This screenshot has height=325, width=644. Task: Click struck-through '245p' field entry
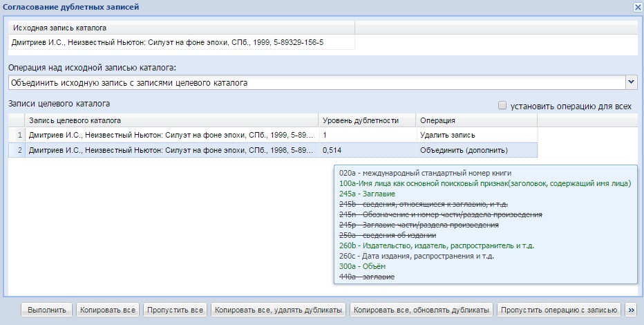(x=419, y=225)
